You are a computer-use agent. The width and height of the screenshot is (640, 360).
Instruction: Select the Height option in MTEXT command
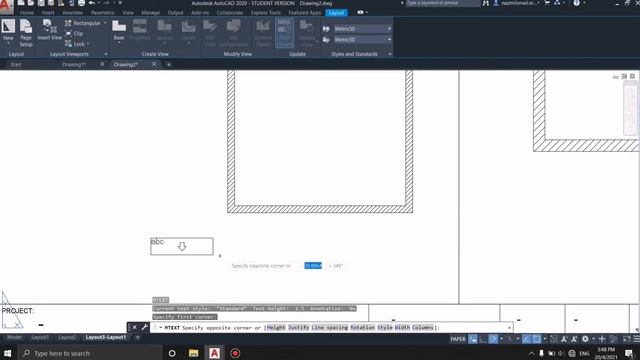click(276, 327)
